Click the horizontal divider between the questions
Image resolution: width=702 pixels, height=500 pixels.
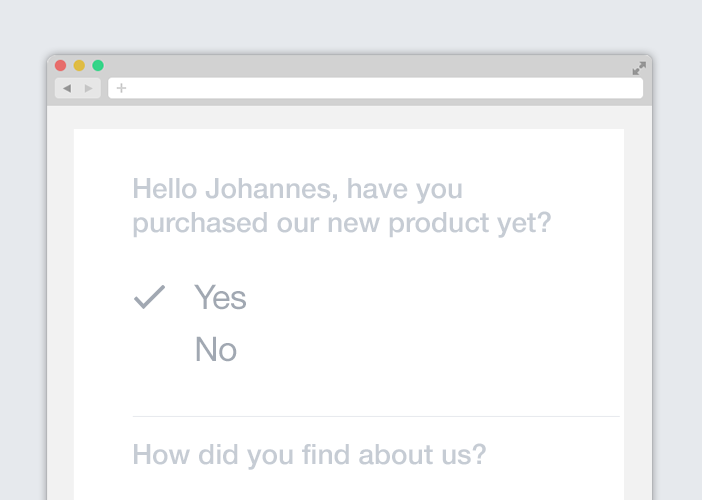click(x=376, y=416)
